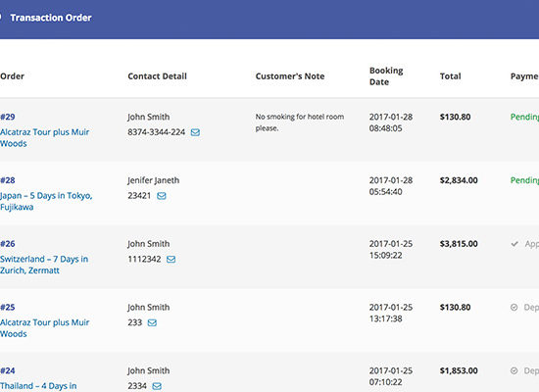Click the Booking Date column header
This screenshot has height=392, width=539.
coord(386,76)
